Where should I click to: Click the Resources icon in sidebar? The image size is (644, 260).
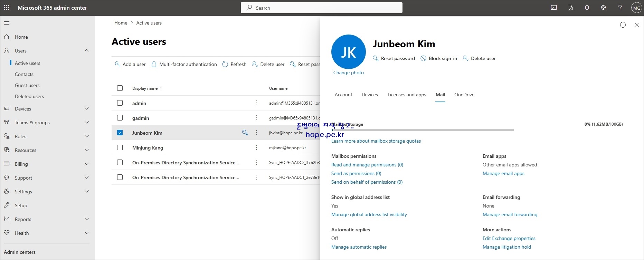(x=7, y=150)
